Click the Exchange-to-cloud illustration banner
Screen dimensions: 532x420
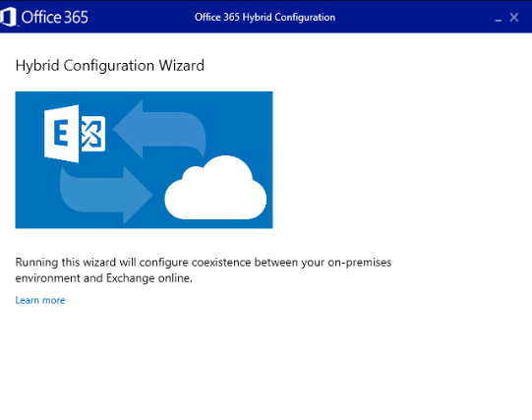point(144,159)
